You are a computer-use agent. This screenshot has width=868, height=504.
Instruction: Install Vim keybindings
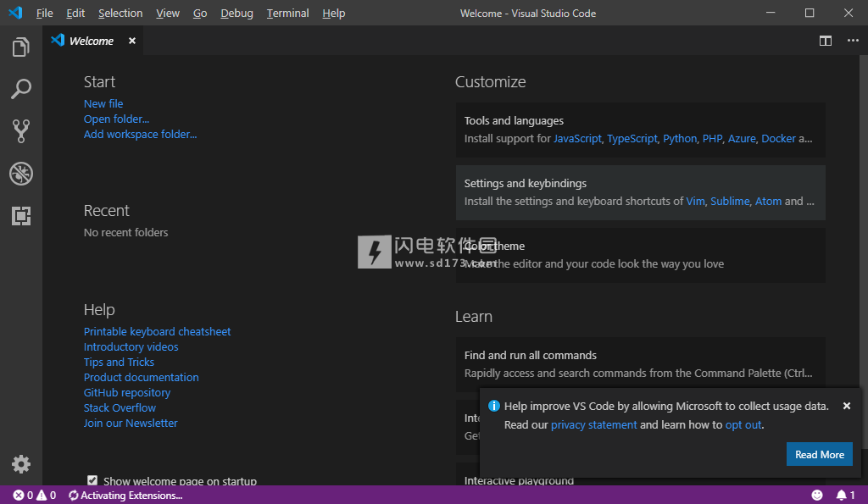pyautogui.click(x=695, y=201)
